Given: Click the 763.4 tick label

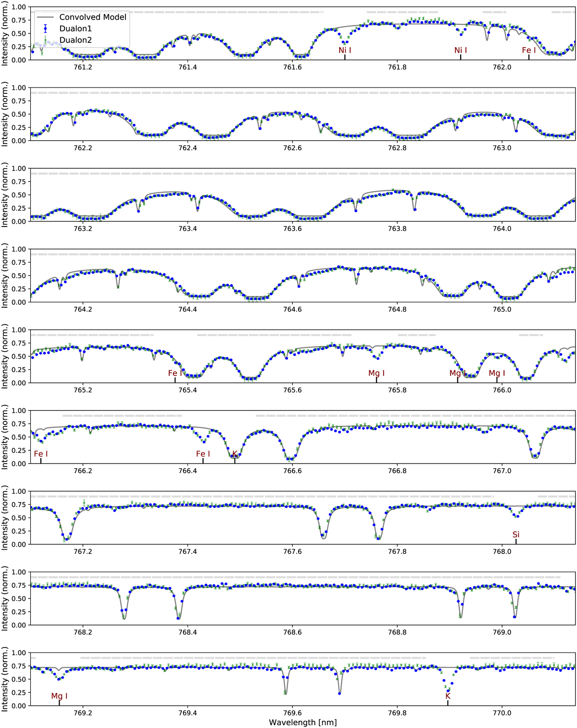Looking at the screenshot, I should click(188, 229).
